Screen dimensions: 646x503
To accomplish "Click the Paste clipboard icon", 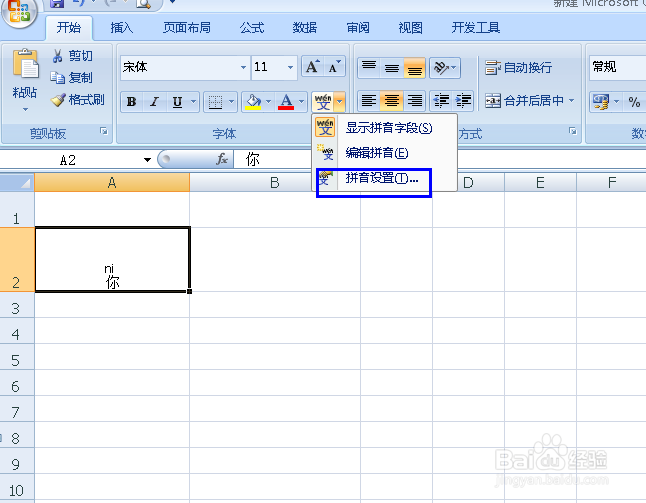I will point(25,64).
